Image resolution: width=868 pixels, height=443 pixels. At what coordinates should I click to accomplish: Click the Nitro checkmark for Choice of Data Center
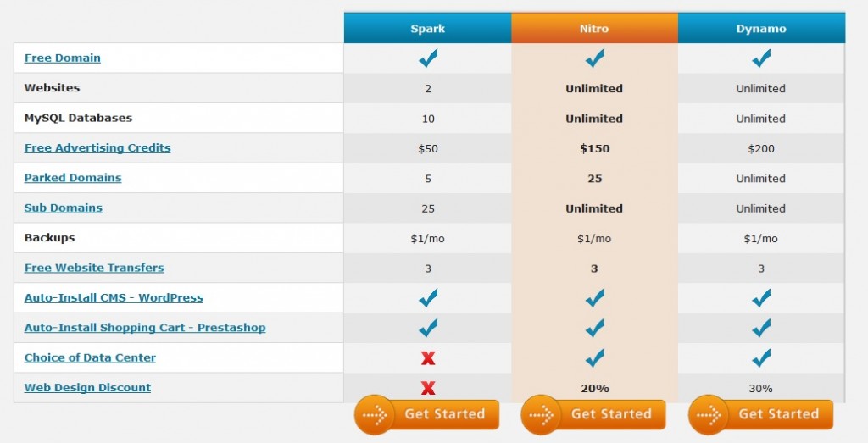(594, 357)
